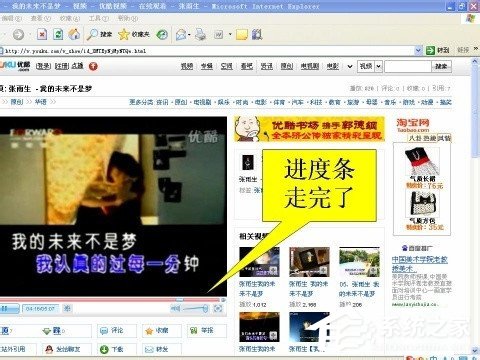Screen dimensions: 480x360
Task: Click the 站外引用 embed button
Action: tap(18, 349)
